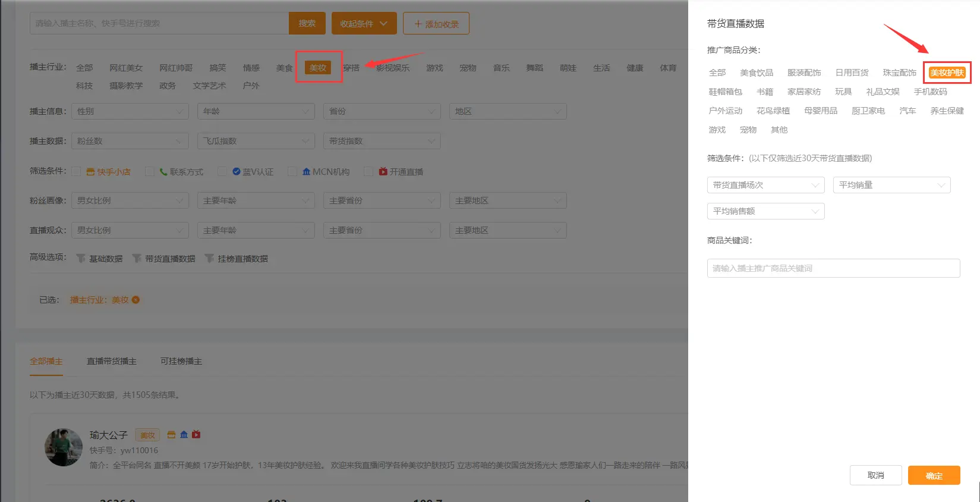Click the shop icon beside 瑜大公子
The image size is (980, 502).
[171, 435]
